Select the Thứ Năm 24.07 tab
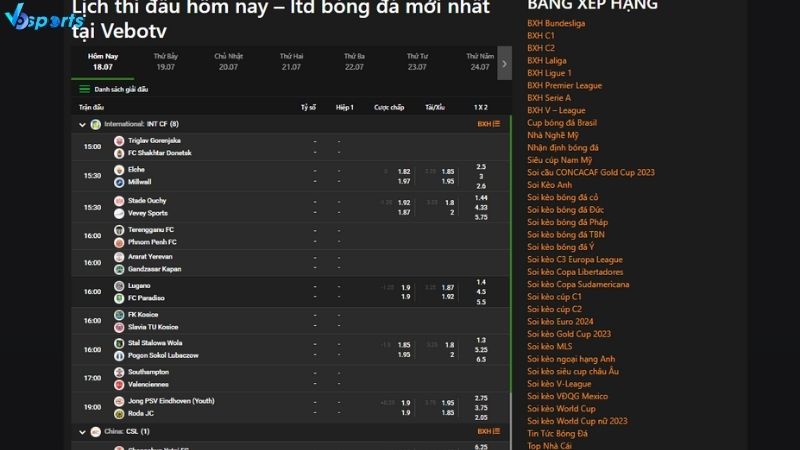This screenshot has width=800, height=450. click(x=479, y=62)
